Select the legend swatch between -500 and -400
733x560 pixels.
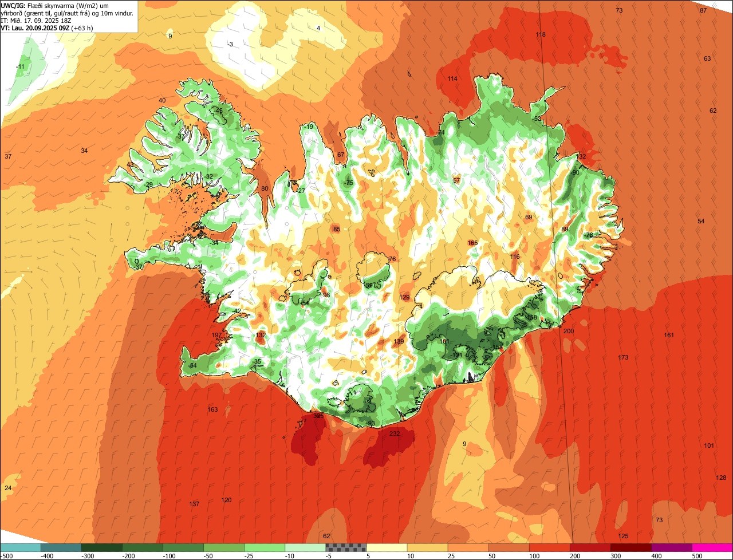(20, 547)
